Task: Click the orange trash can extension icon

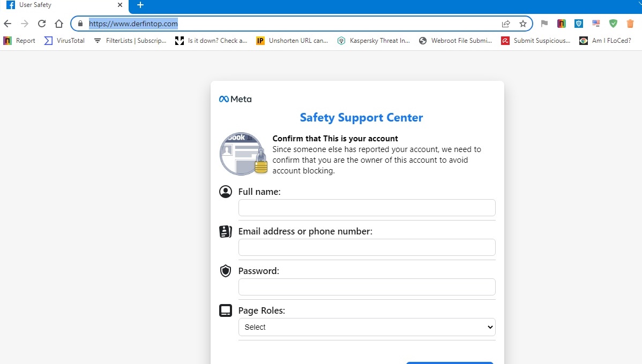Action: tap(630, 24)
